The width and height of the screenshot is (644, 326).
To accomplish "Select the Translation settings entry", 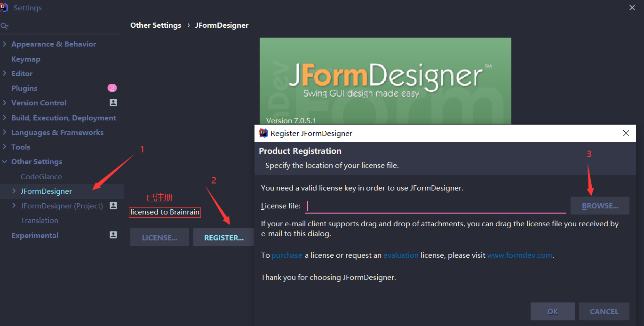I will click(40, 220).
